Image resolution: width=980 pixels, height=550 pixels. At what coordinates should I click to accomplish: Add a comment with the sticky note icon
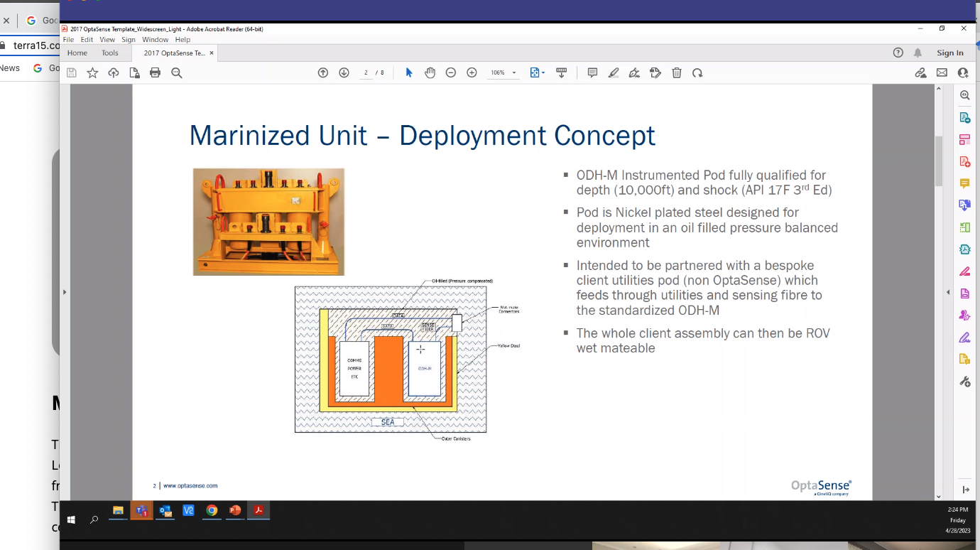point(592,72)
